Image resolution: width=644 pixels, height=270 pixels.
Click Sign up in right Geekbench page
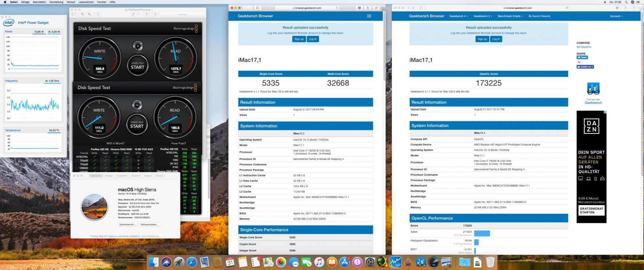[482, 39]
